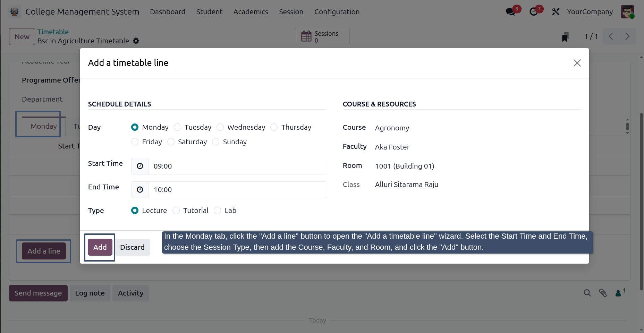644x333 pixels.
Task: Select the Saturday radio button
Action: click(x=171, y=142)
